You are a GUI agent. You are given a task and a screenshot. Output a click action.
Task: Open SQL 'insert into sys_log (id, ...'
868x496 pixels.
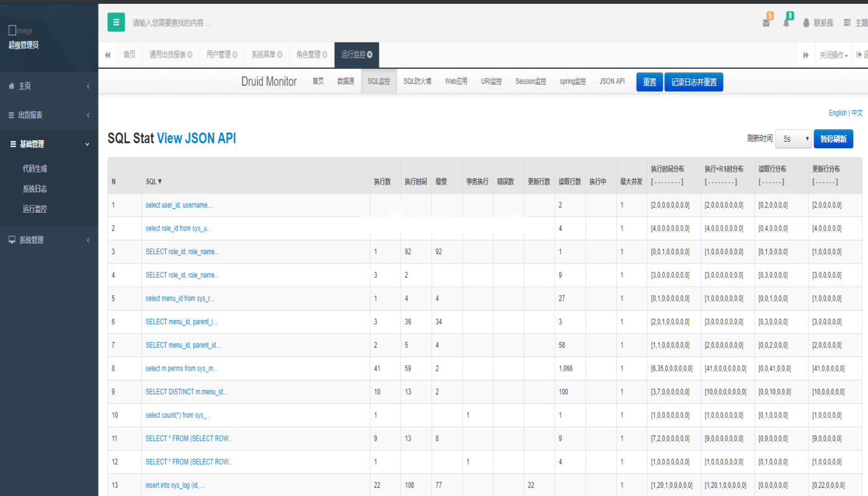click(175, 485)
